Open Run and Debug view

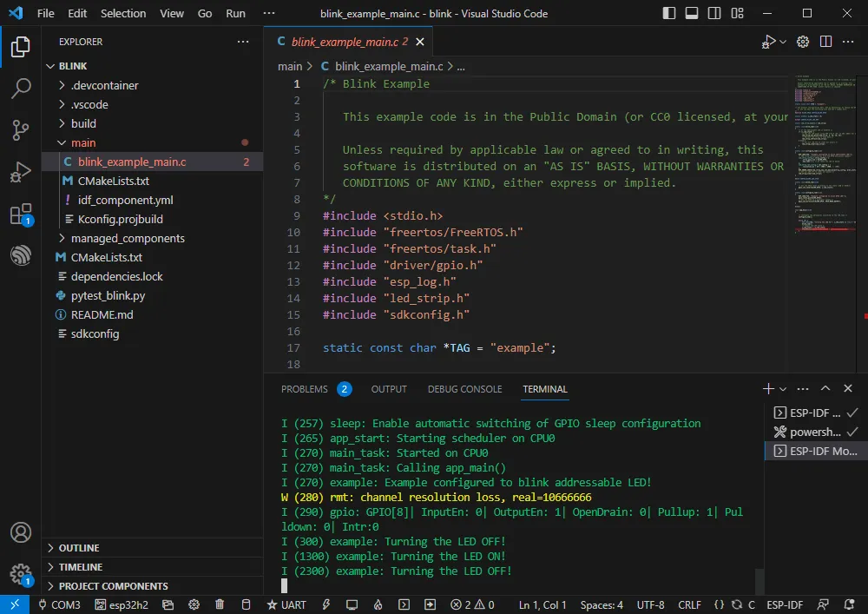[x=21, y=173]
